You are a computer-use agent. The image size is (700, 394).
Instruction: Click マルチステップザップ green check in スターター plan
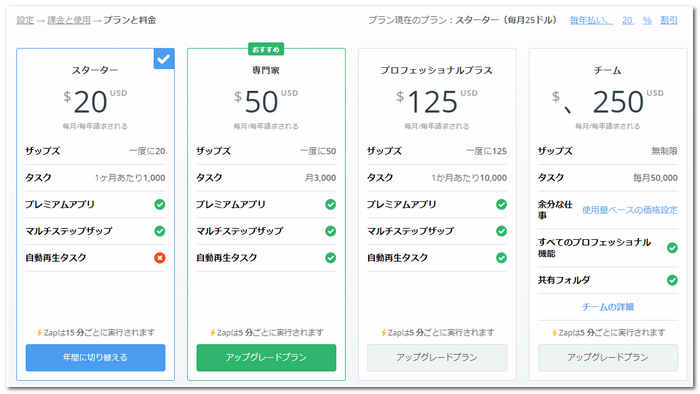pyautogui.click(x=160, y=231)
